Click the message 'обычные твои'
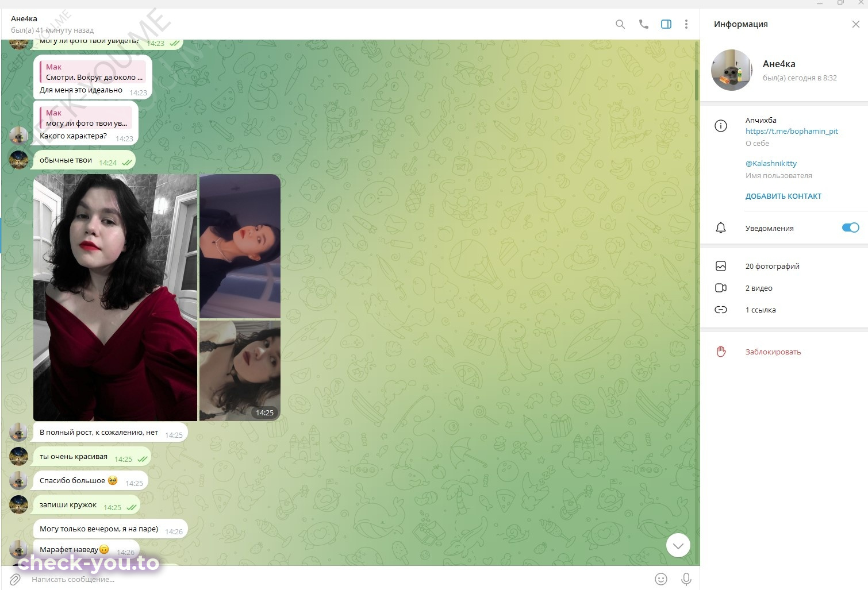 coord(85,160)
